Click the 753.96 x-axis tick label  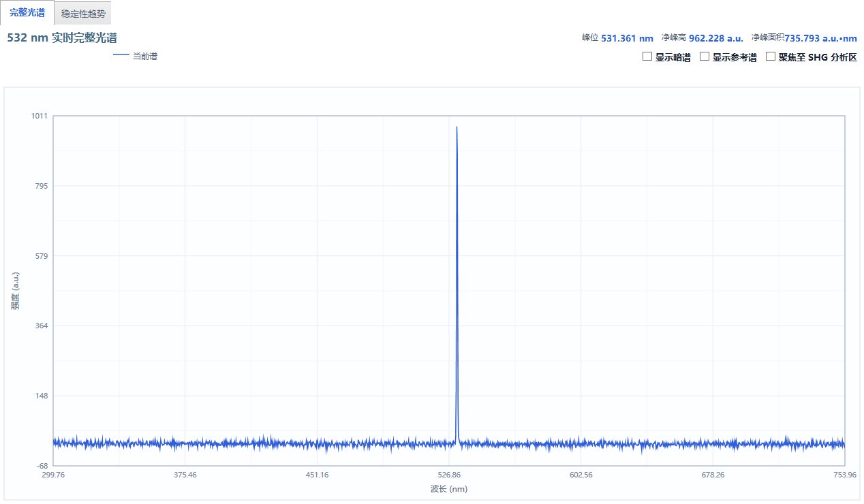(x=844, y=475)
